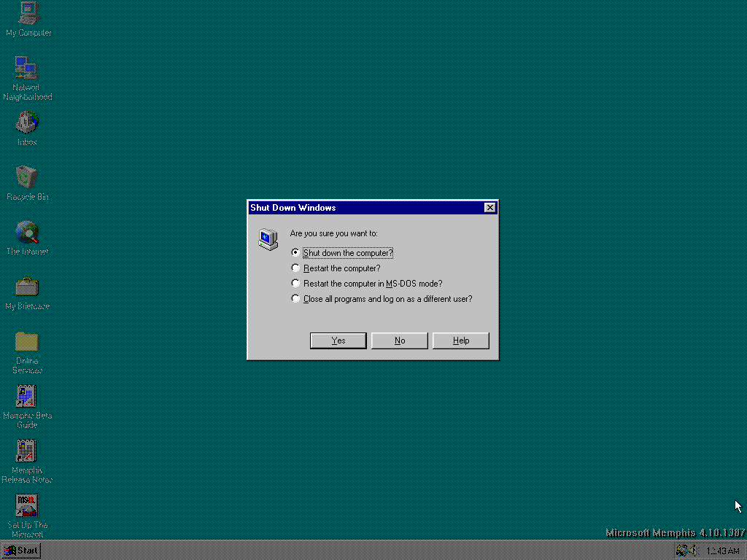Close the Shut Down Windows dialog
This screenshot has width=747, height=560.
click(x=489, y=208)
